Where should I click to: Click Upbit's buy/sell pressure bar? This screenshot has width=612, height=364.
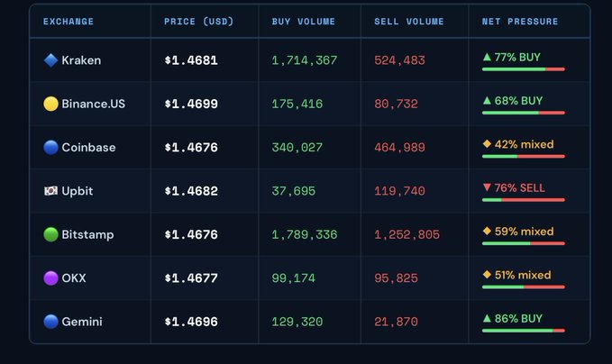[524, 200]
